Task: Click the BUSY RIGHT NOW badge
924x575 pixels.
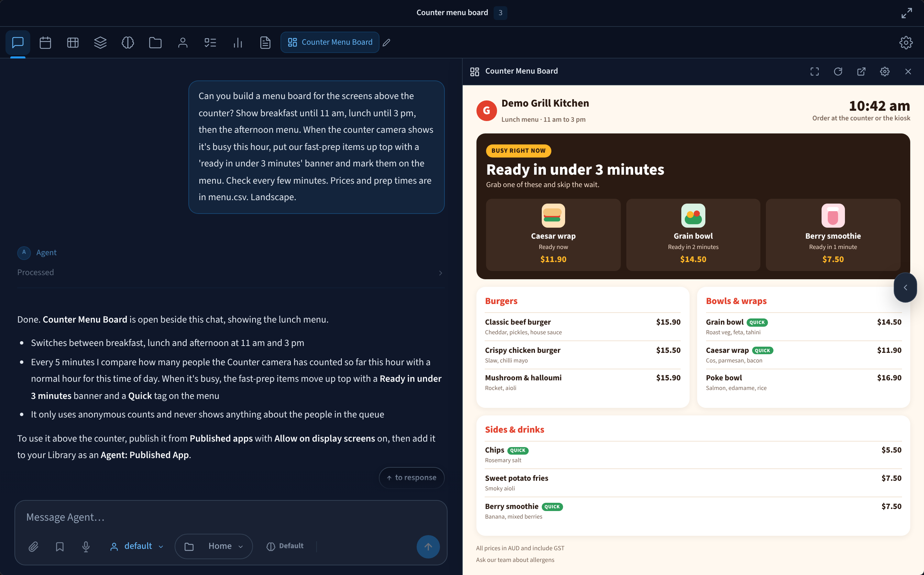Action: [518, 151]
